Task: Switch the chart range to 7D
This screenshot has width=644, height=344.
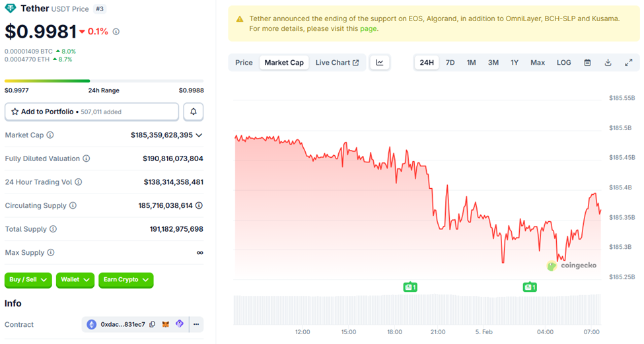Action: tap(450, 63)
